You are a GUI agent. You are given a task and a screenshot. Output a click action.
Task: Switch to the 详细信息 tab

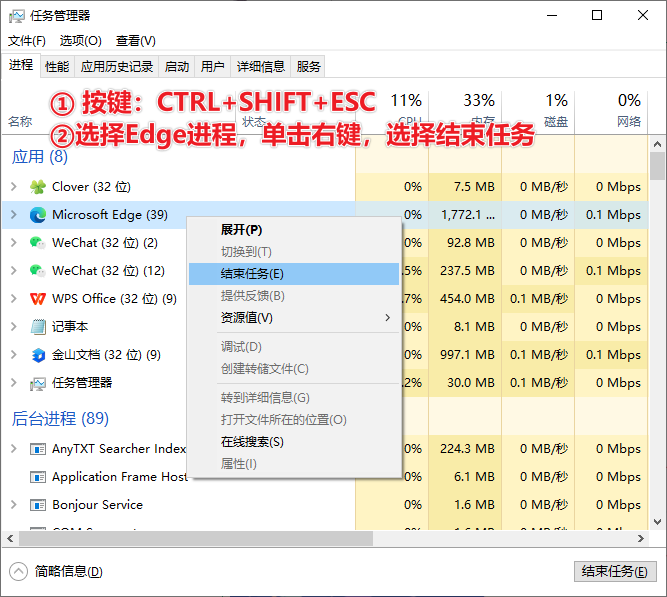pos(260,66)
